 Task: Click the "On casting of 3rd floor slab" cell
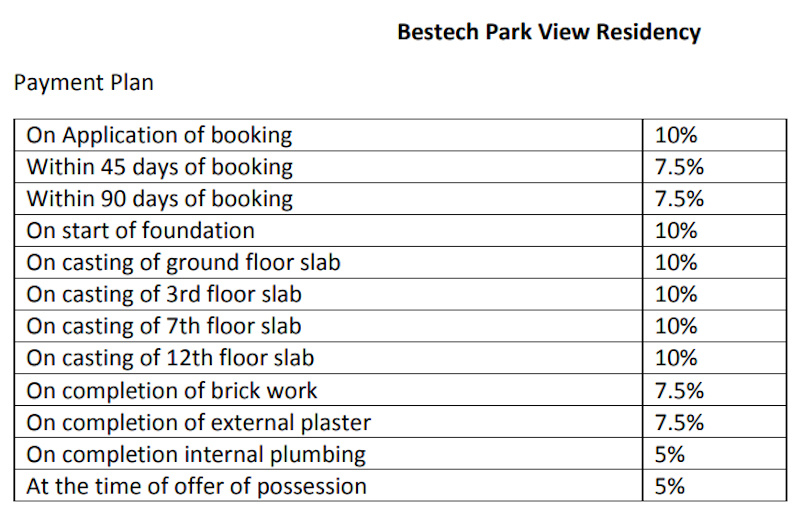pos(164,294)
